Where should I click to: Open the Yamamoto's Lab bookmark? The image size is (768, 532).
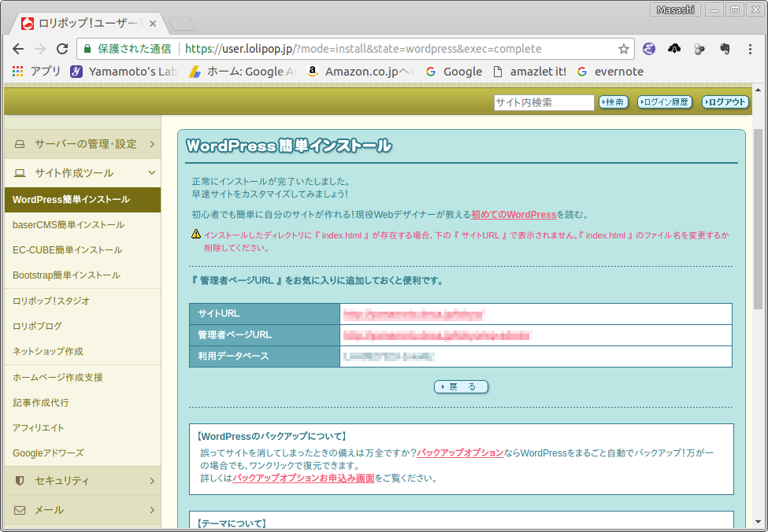point(124,72)
